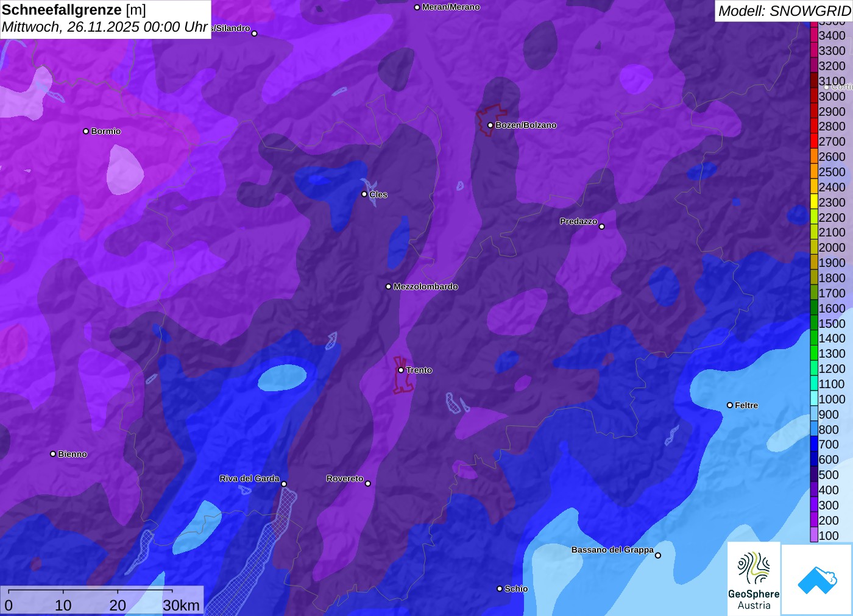
Task: Click the 1200 legend value
Action: 832,369
